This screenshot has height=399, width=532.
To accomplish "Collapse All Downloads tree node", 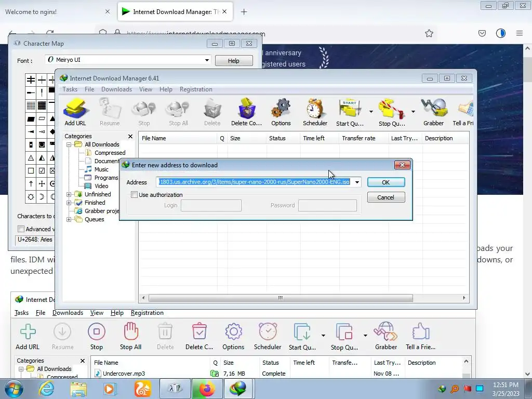I will coord(69,144).
